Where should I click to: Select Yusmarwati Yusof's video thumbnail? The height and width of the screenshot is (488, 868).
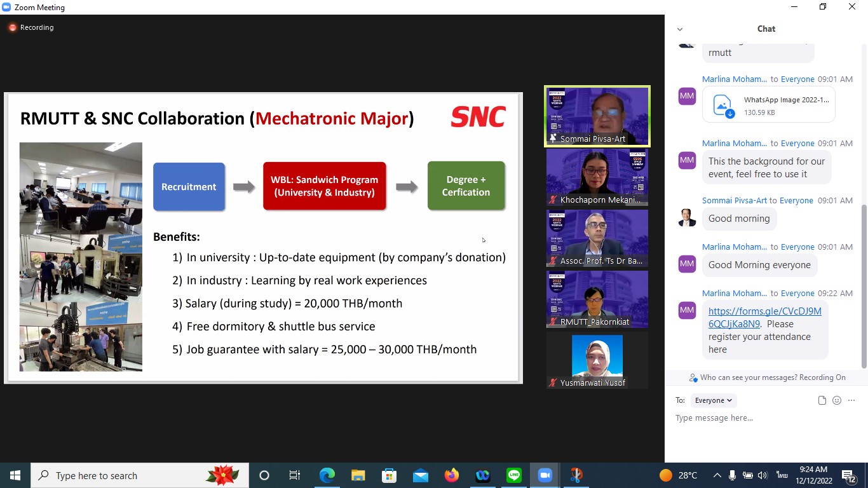click(x=597, y=360)
